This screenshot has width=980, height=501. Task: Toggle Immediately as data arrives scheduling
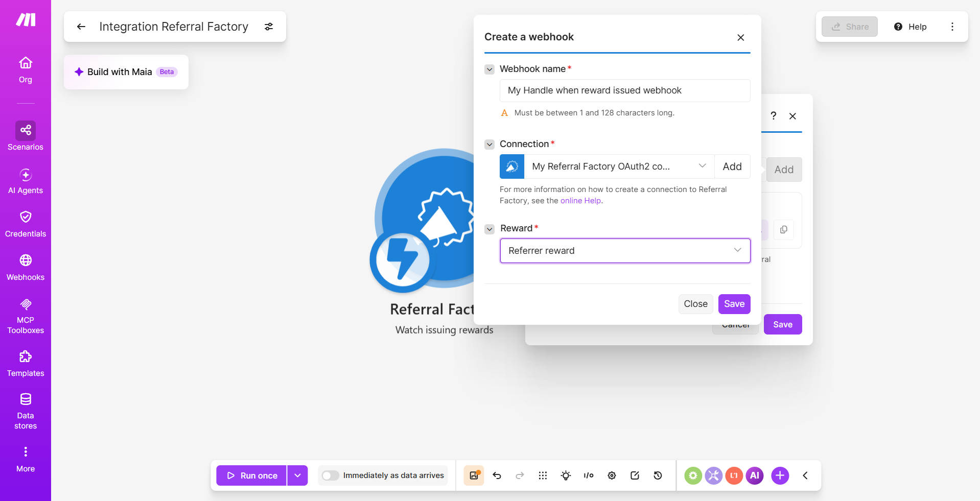(331, 475)
